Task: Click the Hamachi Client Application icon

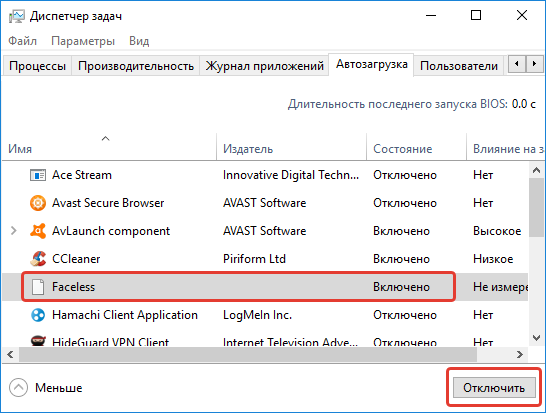Action: [38, 315]
